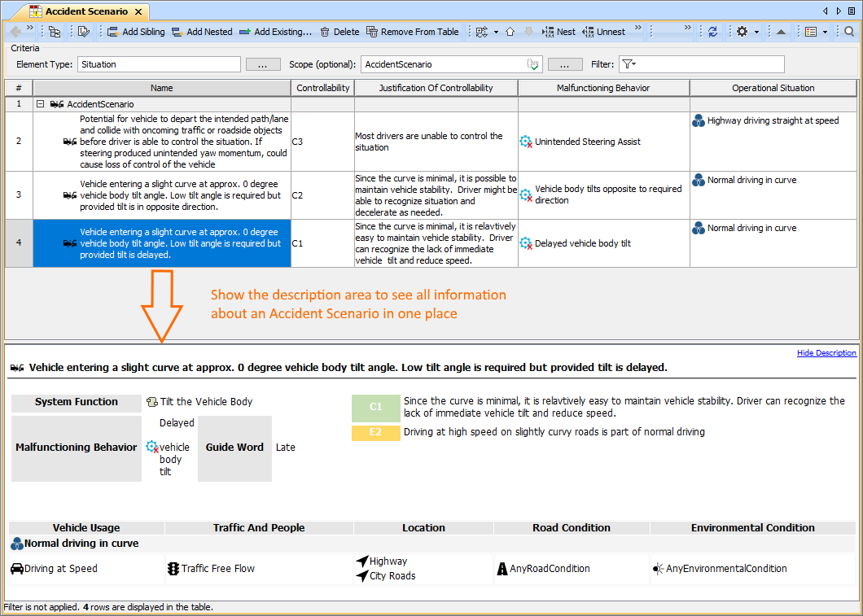Open the Filter funnel dropdown
This screenshot has width=863, height=616.
tap(629, 64)
